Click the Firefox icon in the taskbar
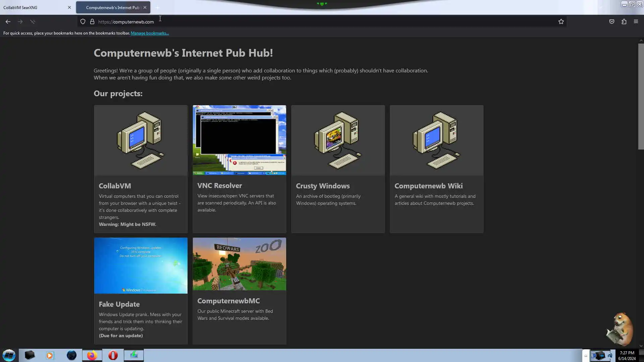Image resolution: width=644 pixels, height=362 pixels. click(x=92, y=355)
